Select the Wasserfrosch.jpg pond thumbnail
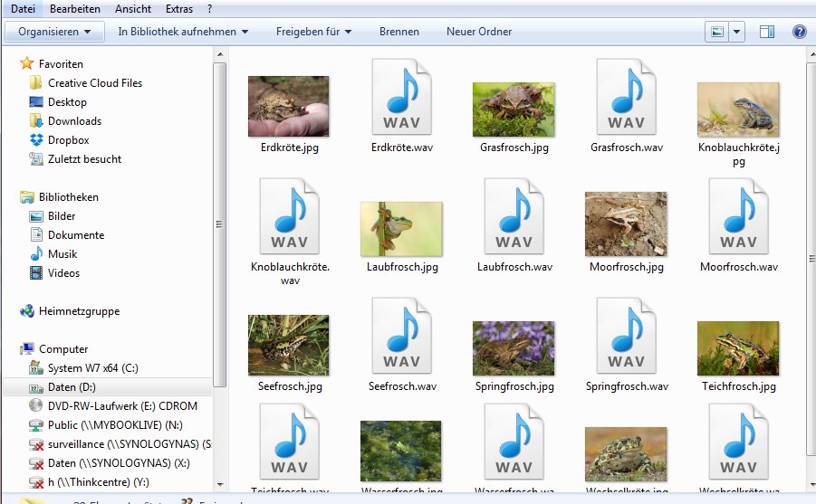The image size is (816, 504). tap(400, 451)
